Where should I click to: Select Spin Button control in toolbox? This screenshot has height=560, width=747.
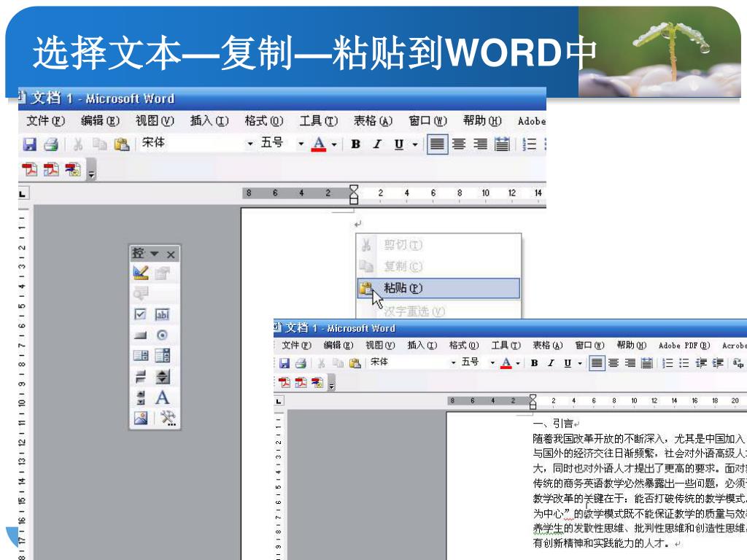click(162, 377)
